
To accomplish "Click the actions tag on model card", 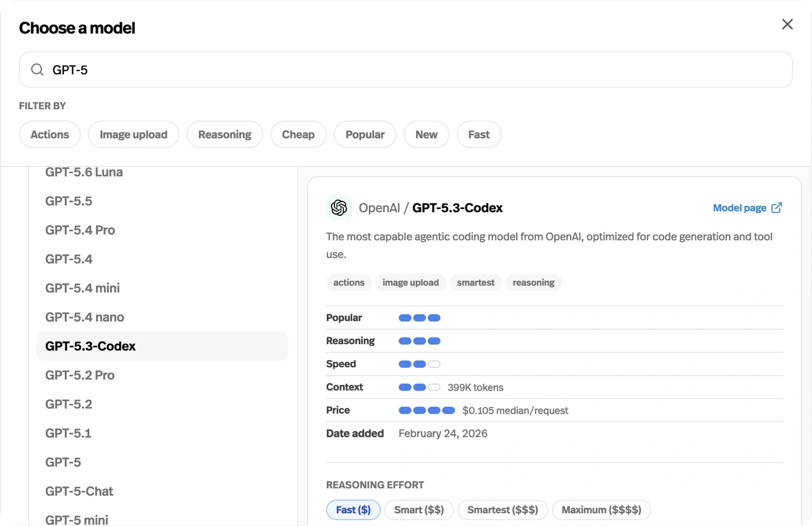I will (349, 282).
